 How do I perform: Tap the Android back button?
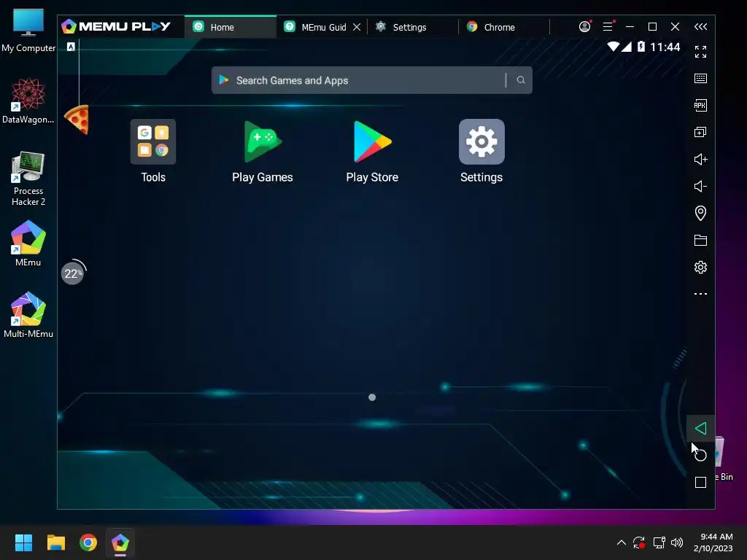pyautogui.click(x=700, y=428)
